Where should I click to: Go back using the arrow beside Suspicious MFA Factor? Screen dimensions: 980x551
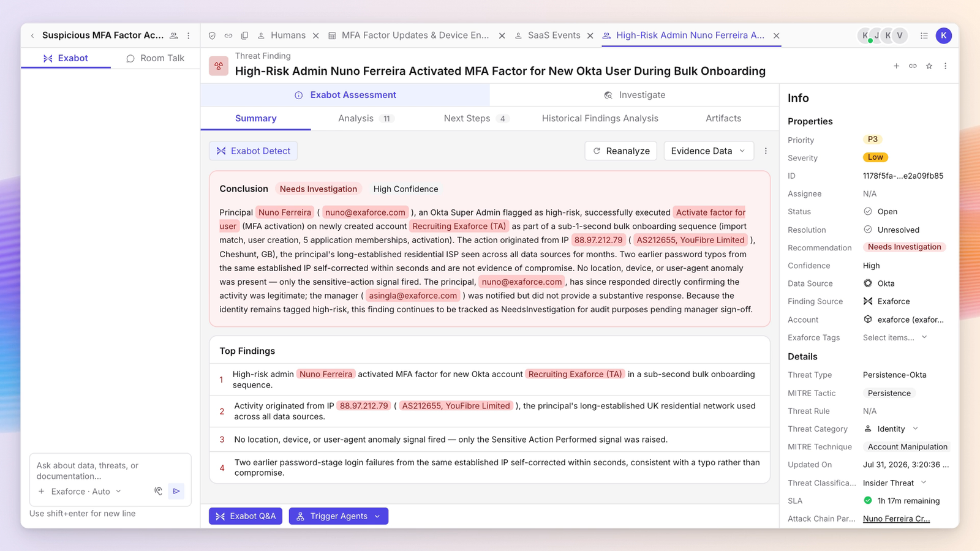(32, 36)
